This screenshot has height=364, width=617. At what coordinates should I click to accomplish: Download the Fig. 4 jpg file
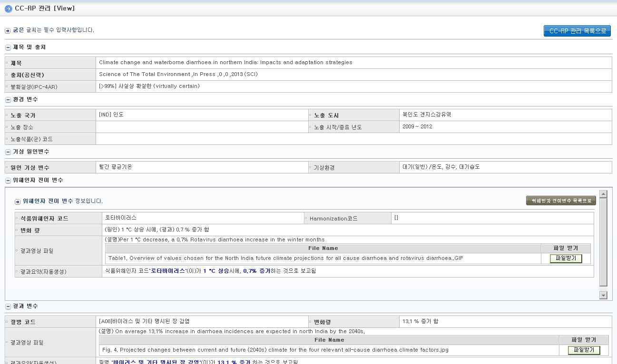(584, 350)
